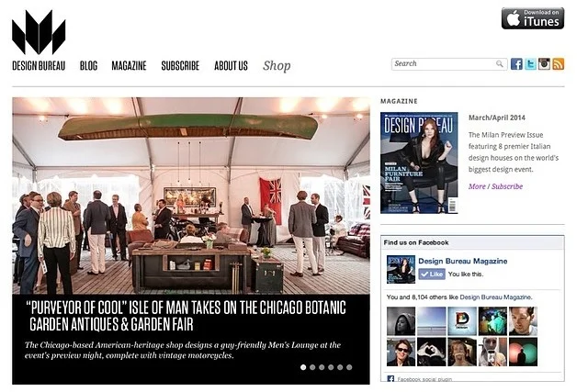Click the article summary about the Men's Lounge
Screen dimensions: 588x392
pyautogui.click(x=183, y=350)
